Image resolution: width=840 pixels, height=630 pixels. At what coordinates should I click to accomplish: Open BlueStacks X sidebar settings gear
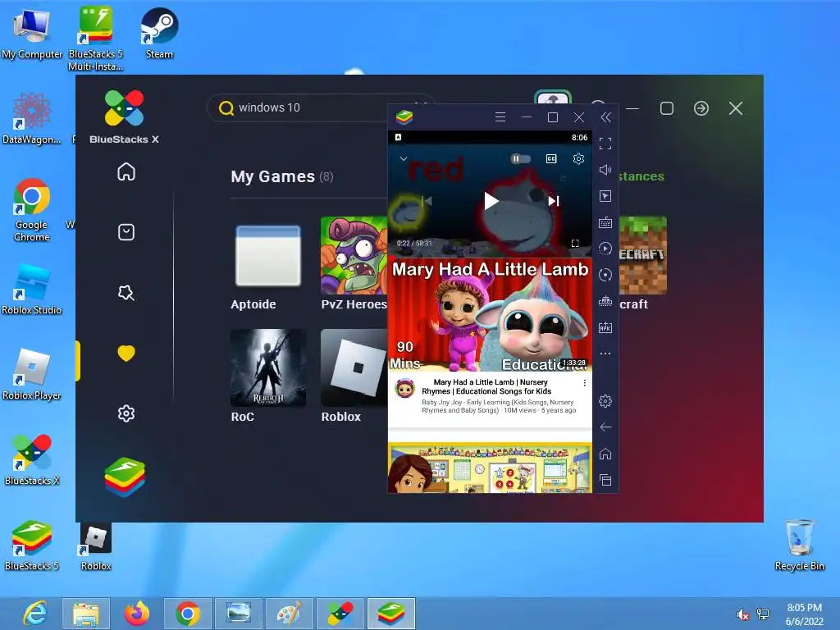pyautogui.click(x=126, y=413)
